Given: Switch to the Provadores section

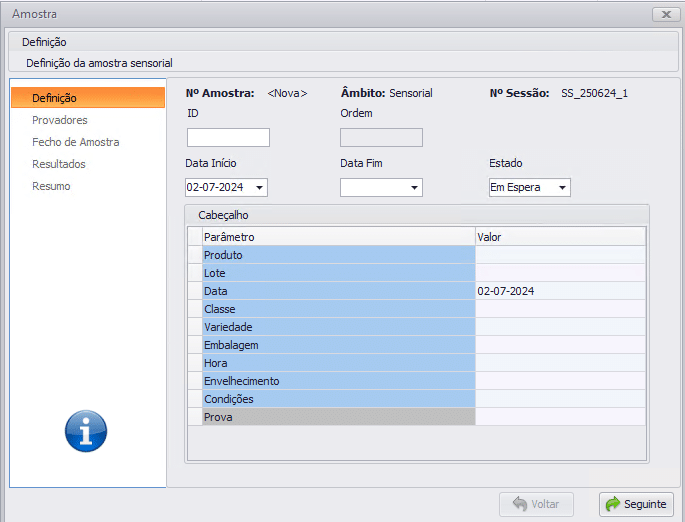Looking at the screenshot, I should [60, 120].
